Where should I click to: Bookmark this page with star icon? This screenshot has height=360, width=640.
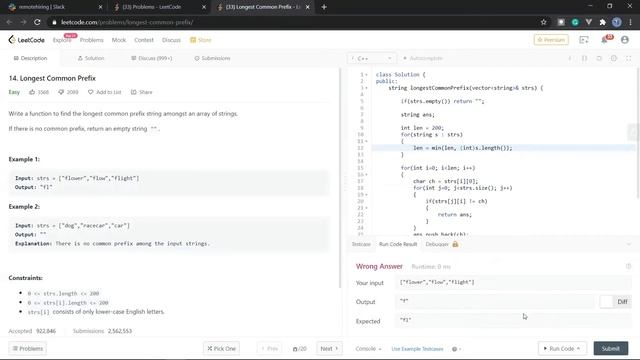tap(544, 22)
